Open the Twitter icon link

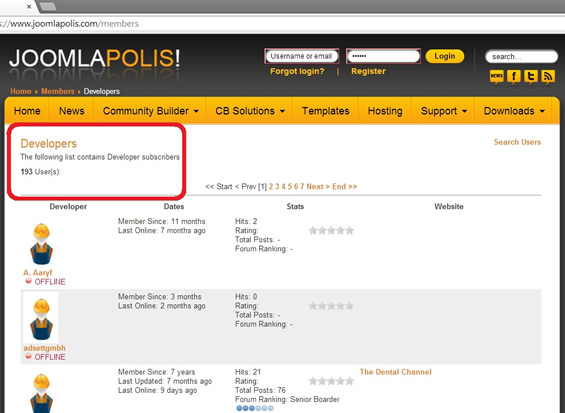(x=531, y=76)
